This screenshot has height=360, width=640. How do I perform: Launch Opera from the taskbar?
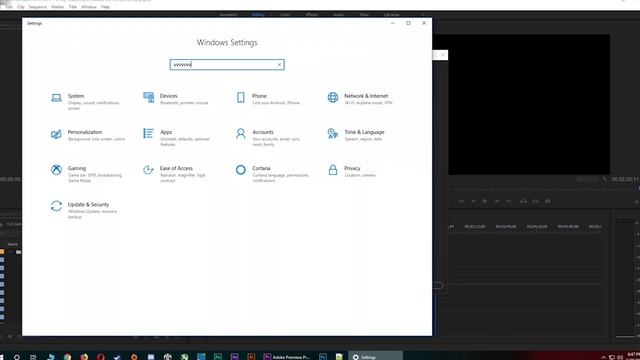pyautogui.click(x=101, y=357)
